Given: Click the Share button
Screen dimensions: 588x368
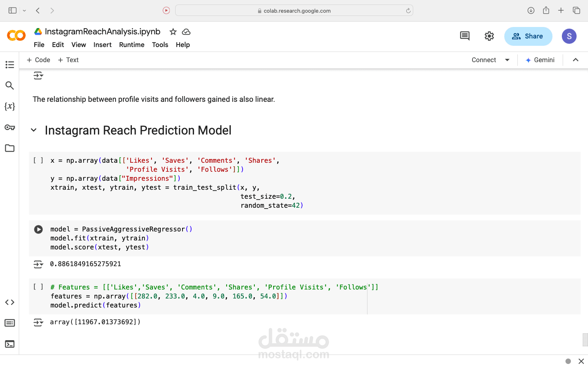Looking at the screenshot, I should [528, 36].
